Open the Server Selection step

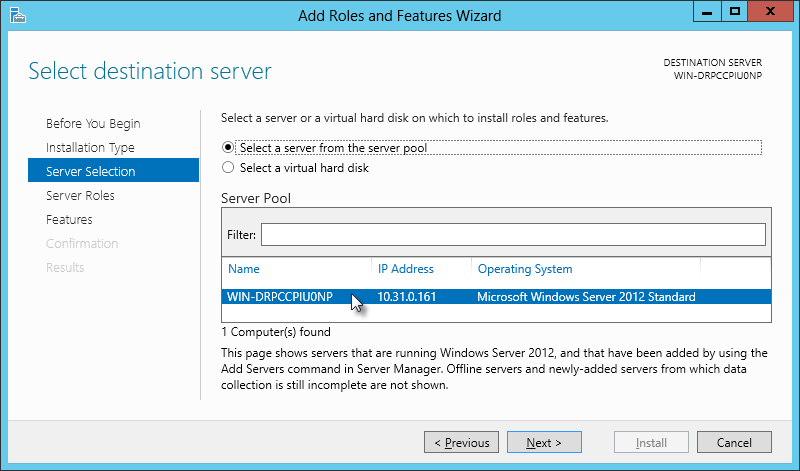113,170
